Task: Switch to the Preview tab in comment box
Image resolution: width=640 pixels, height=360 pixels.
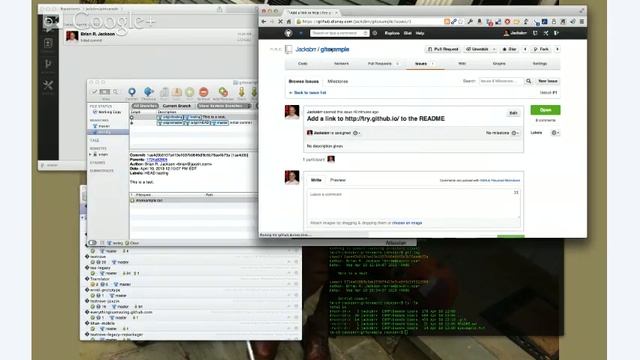Action: point(338,180)
